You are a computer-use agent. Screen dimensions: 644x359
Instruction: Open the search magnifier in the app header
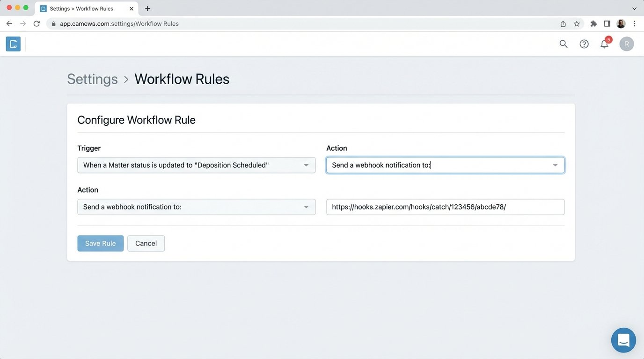(563, 43)
